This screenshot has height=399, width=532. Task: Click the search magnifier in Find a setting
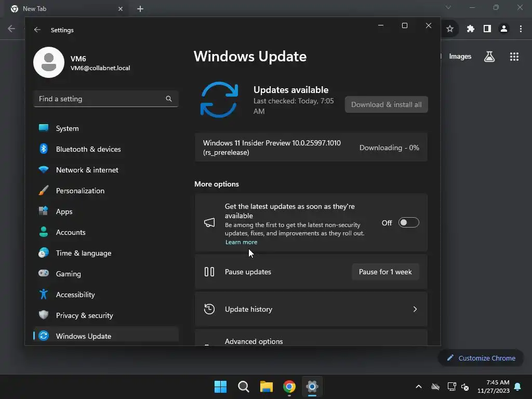(x=169, y=99)
